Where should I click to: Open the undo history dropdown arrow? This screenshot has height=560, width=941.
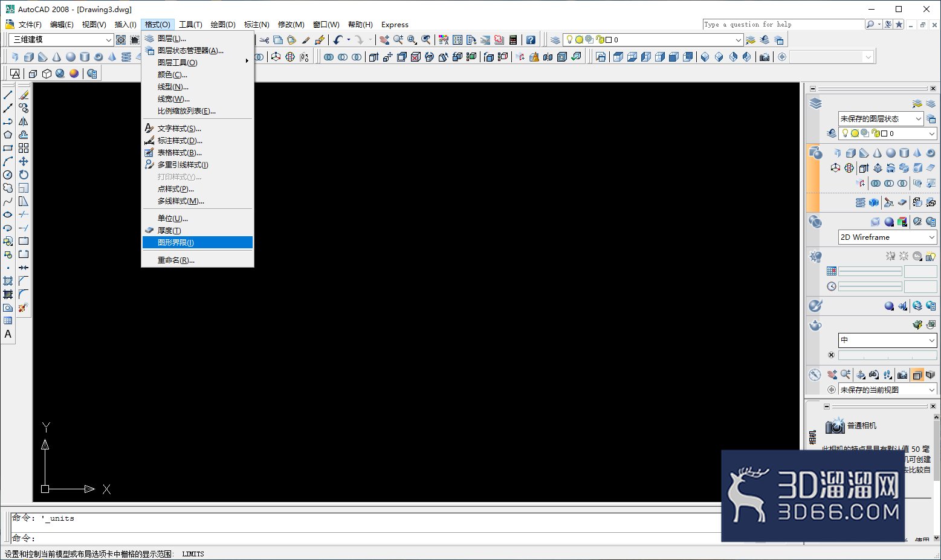[349, 40]
